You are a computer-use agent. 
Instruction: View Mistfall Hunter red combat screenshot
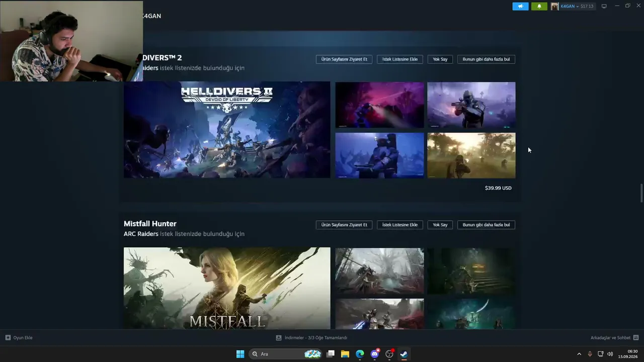[379, 314]
